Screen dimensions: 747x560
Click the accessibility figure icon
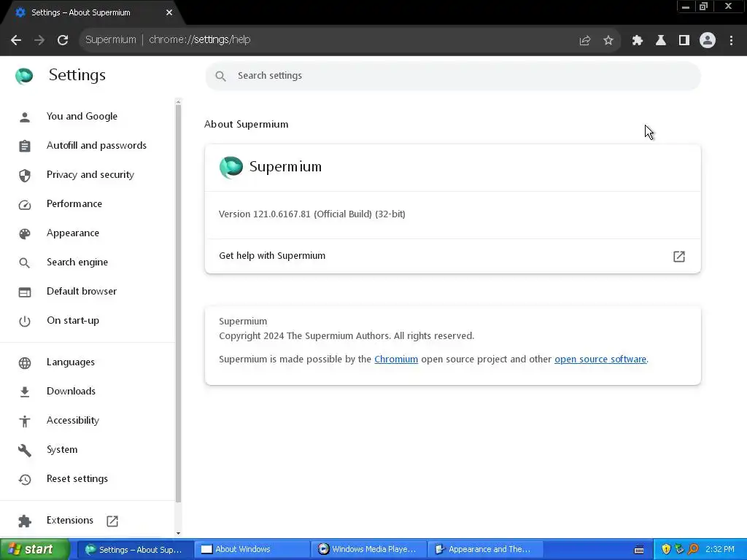pyautogui.click(x=24, y=421)
